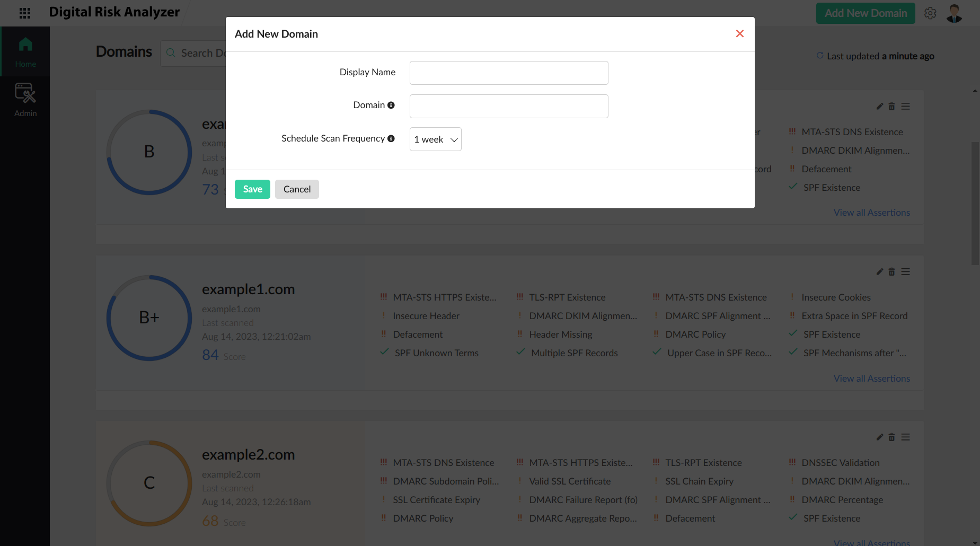Select 'SSL Certificate Expiry' assertion

tap(437, 500)
